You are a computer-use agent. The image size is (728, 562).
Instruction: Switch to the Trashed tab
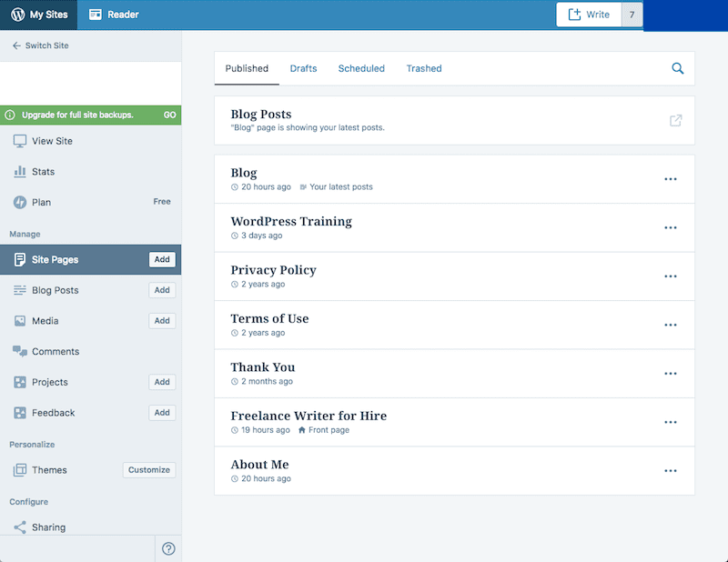click(424, 69)
